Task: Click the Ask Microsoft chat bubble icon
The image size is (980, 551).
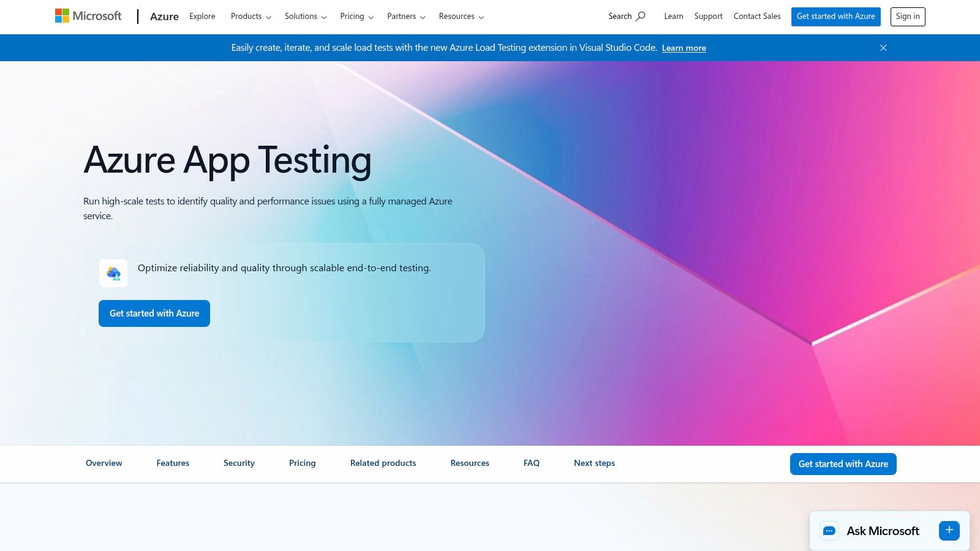Action: tap(829, 531)
